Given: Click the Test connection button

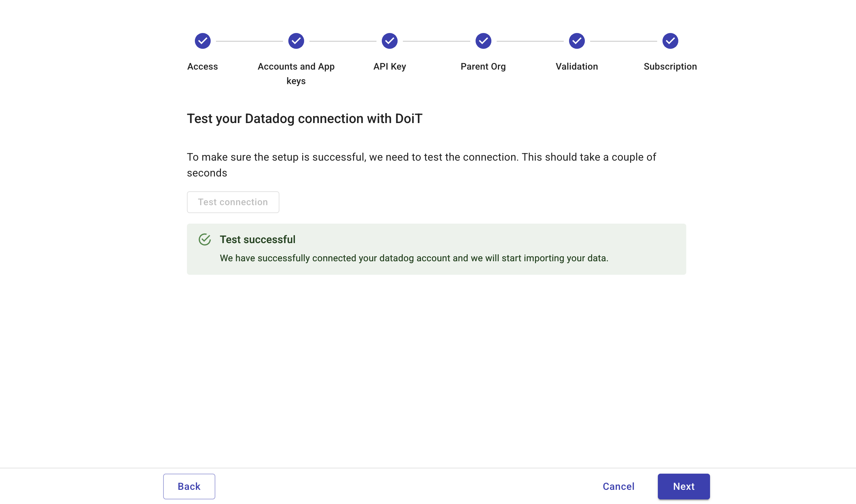Looking at the screenshot, I should tap(233, 202).
